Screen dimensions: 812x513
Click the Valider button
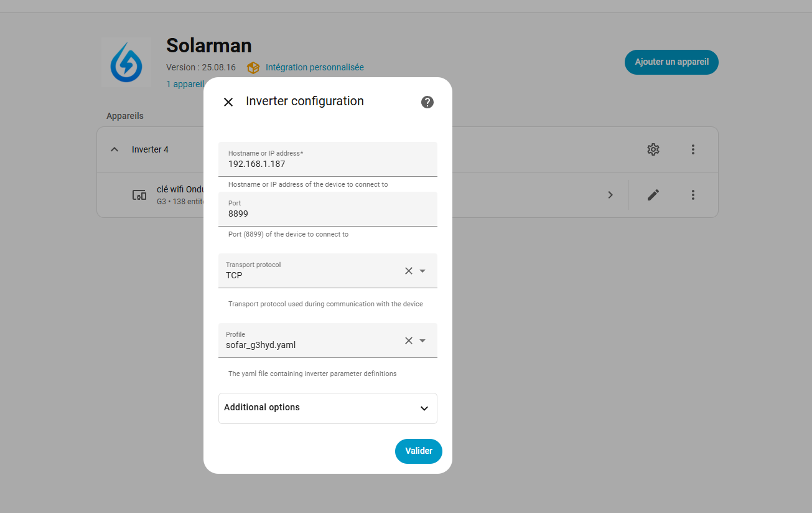[x=418, y=451]
